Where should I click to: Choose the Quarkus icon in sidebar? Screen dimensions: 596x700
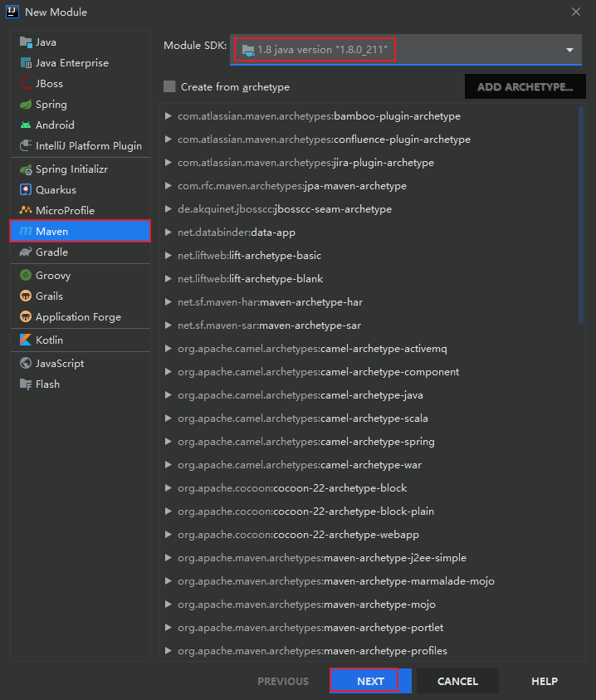point(26,190)
